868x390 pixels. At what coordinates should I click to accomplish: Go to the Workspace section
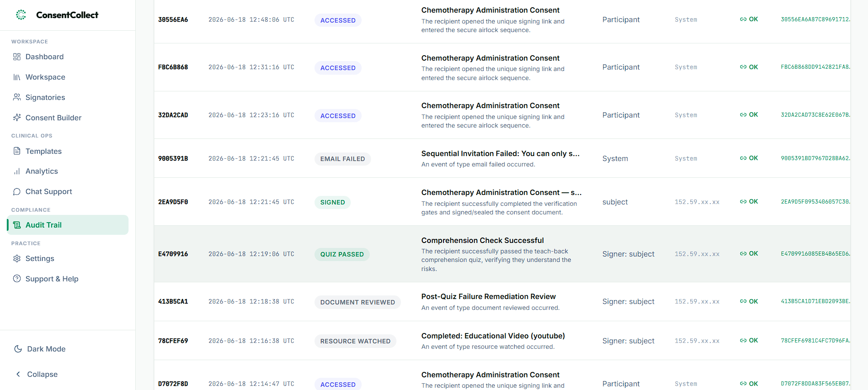point(68,77)
